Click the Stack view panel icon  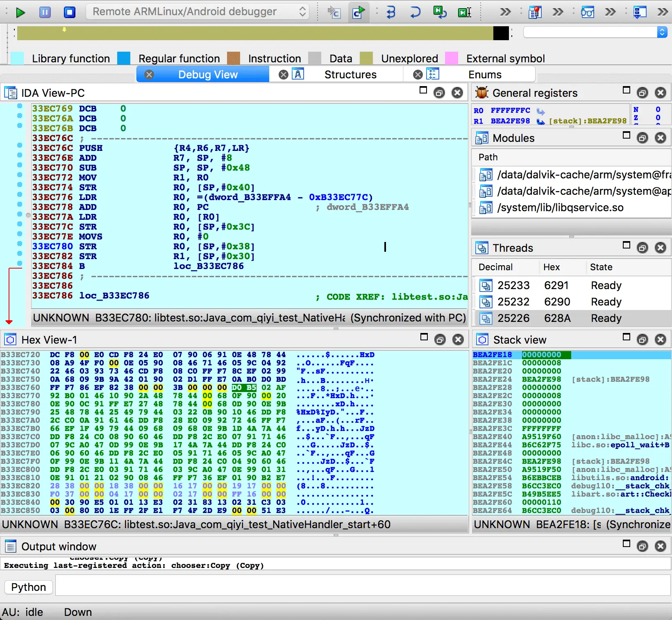click(x=483, y=340)
